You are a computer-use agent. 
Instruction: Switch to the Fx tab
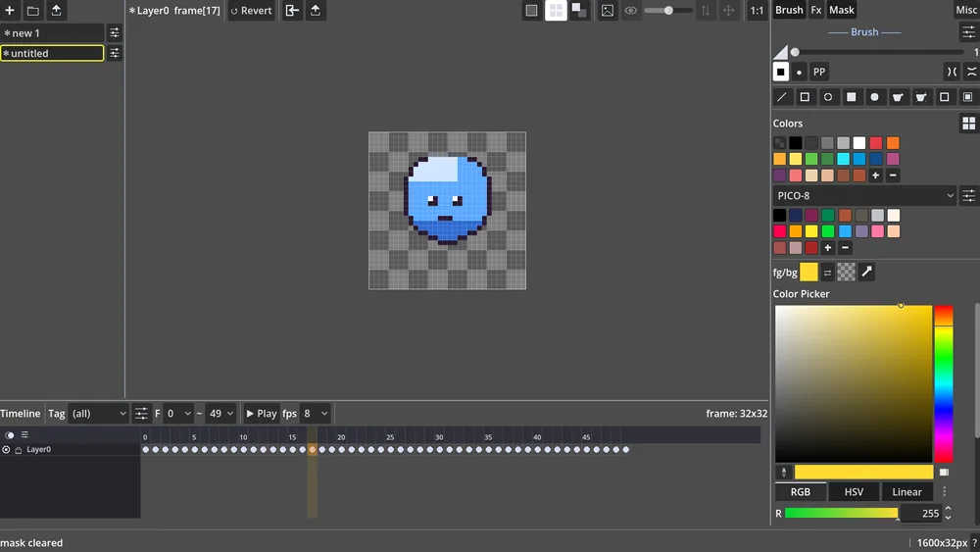point(815,10)
